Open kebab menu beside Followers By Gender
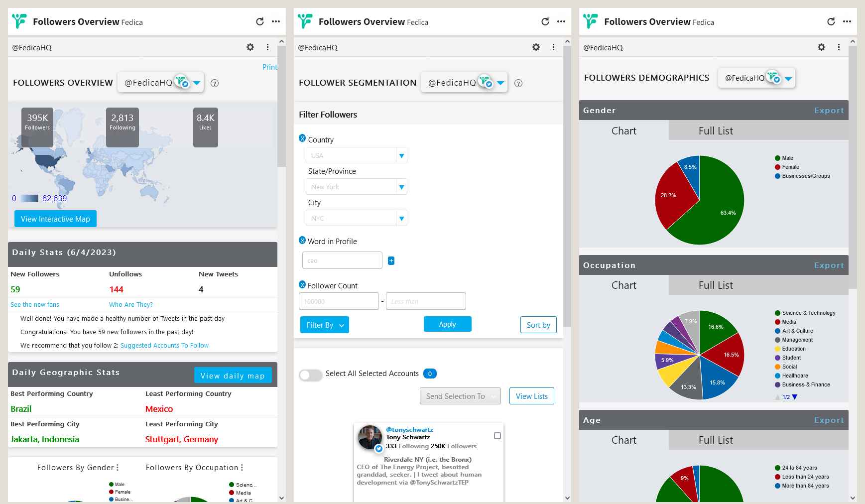865x504 pixels. pos(118,468)
